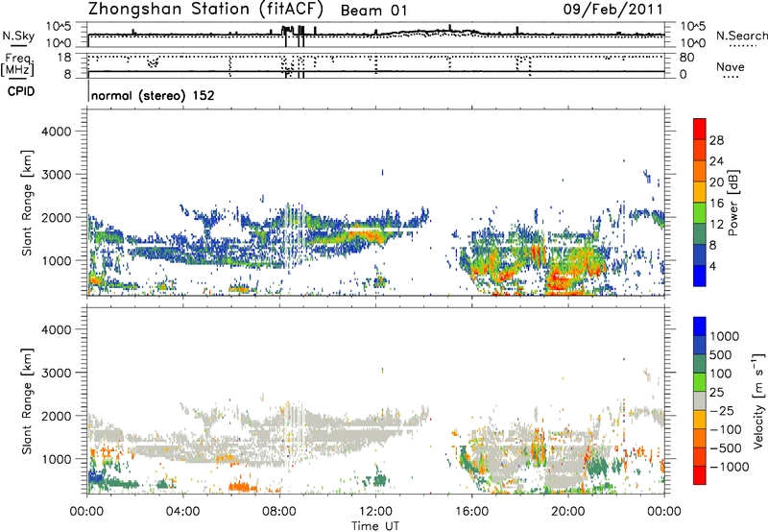Click blue bottom of power colorbar
This screenshot has height=532, width=768.
click(700, 277)
